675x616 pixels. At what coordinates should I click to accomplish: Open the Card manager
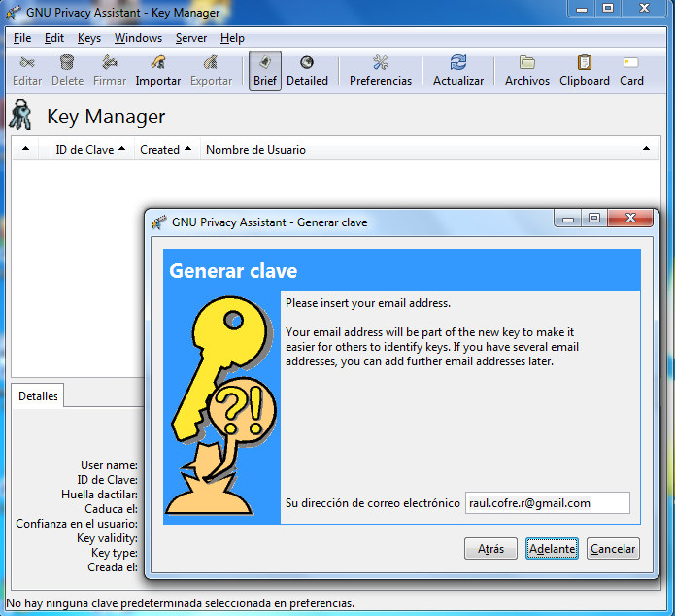tap(631, 71)
